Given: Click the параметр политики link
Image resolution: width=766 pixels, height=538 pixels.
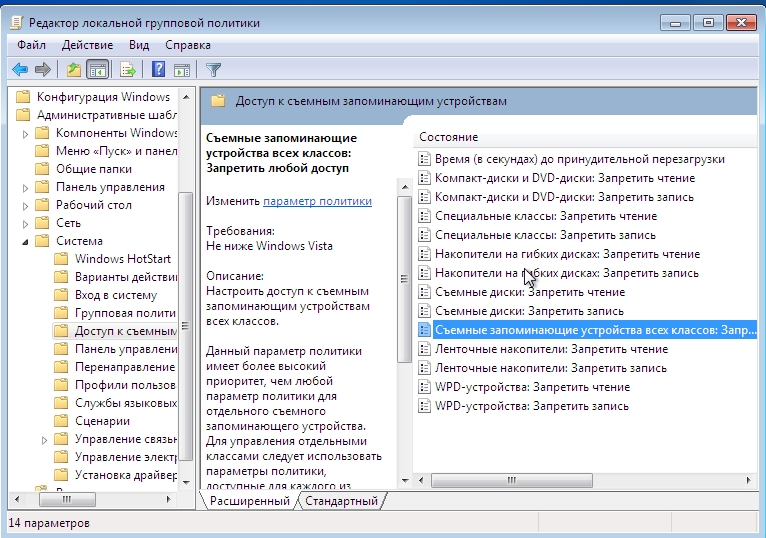Looking at the screenshot, I should click(x=318, y=201).
